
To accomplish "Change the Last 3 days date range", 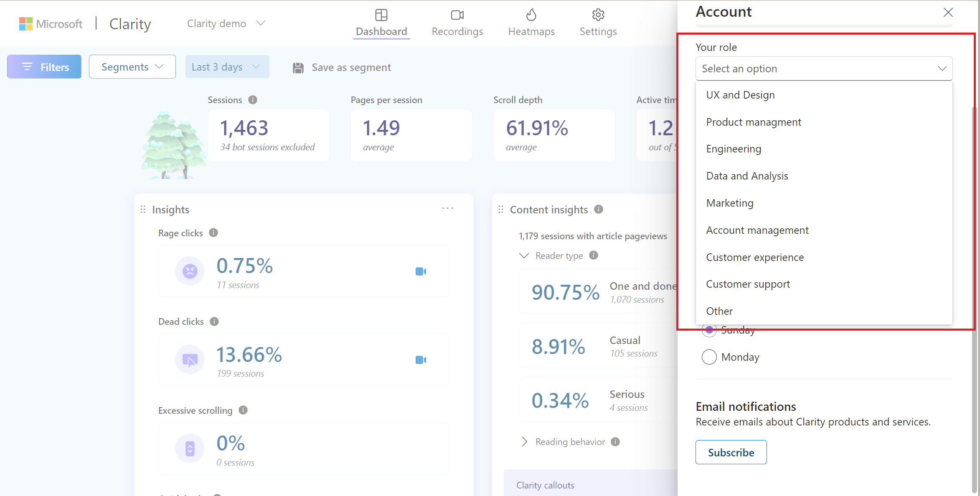I will [227, 67].
